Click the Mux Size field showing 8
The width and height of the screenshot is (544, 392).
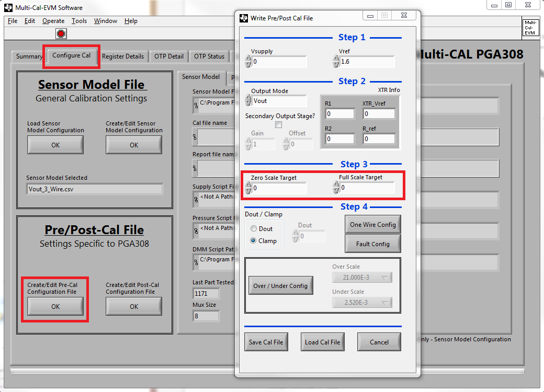pyautogui.click(x=206, y=316)
